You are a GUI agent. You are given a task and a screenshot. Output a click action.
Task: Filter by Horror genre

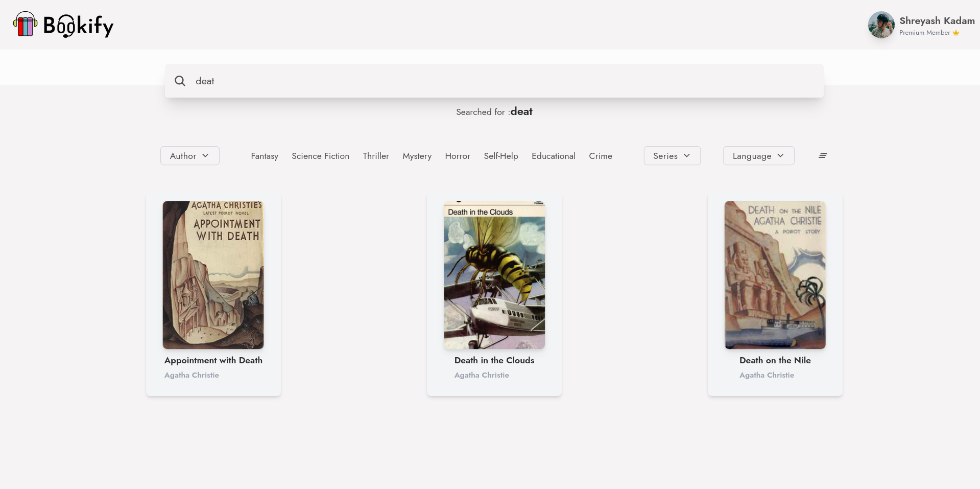458,156
